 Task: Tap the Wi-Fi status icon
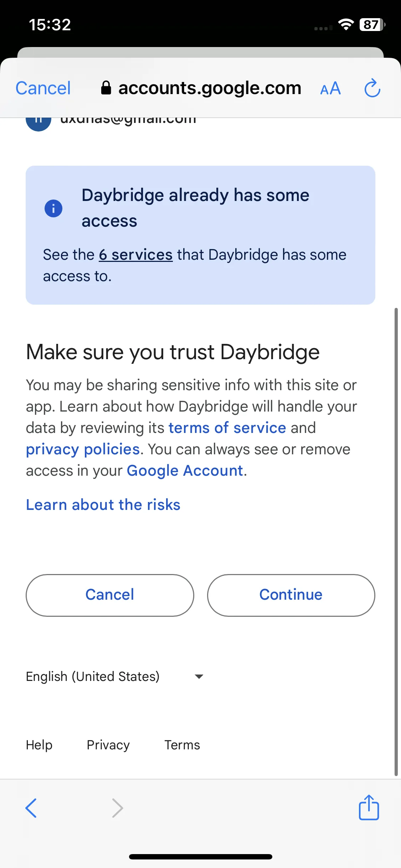point(345,25)
